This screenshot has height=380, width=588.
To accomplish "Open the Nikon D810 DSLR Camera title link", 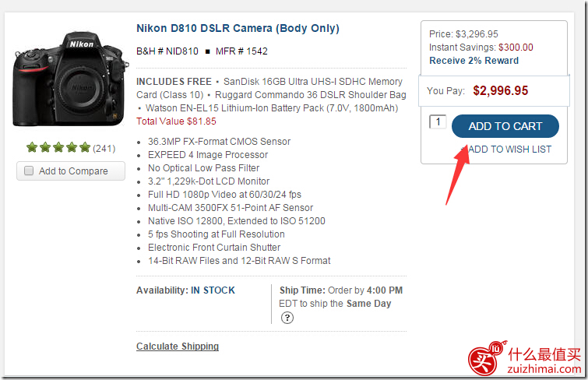I will [x=238, y=29].
